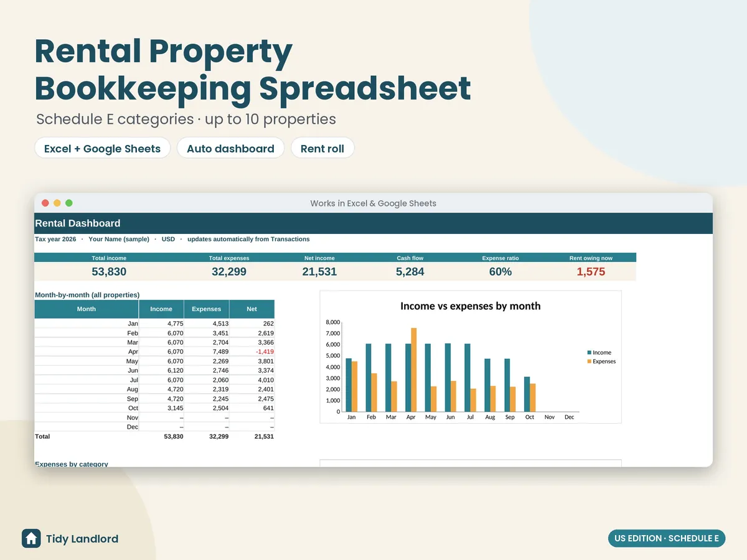Click the Expense ratio value 60%
This screenshot has height=560, width=747.
(500, 272)
